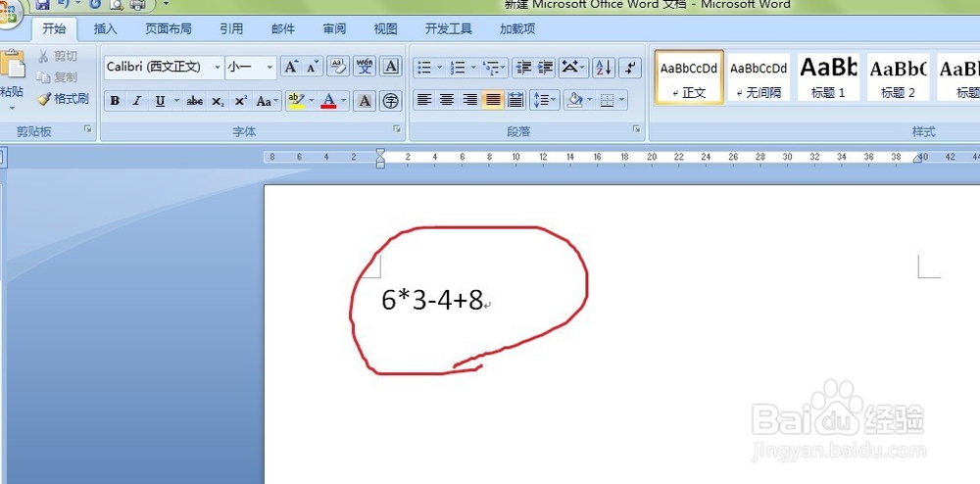Click the first-line indent ruler marker
The image size is (980, 484).
(x=380, y=153)
